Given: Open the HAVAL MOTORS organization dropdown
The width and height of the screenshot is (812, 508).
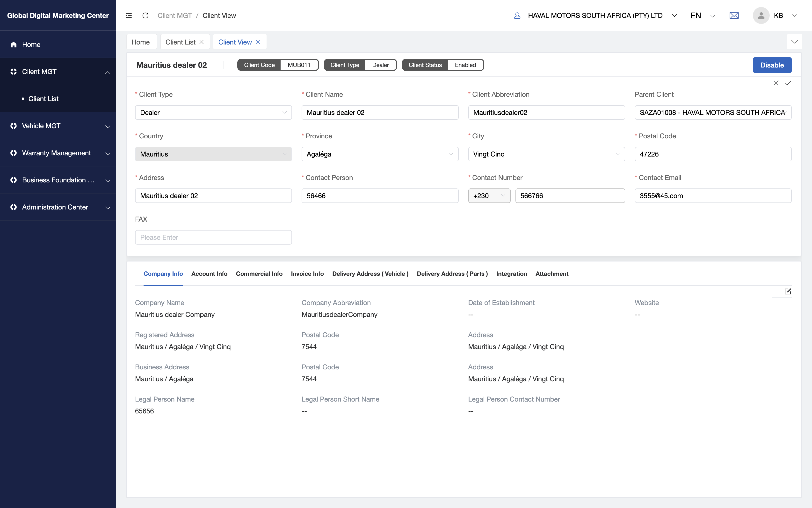Looking at the screenshot, I should [x=674, y=15].
